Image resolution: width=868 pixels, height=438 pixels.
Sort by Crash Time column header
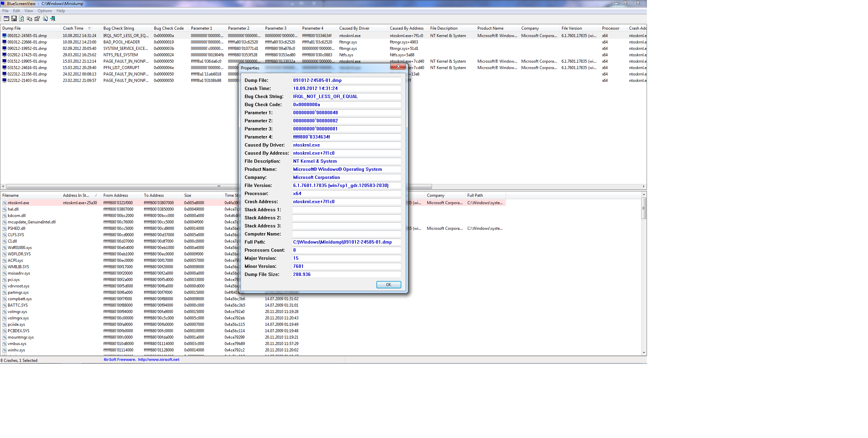[x=73, y=28]
